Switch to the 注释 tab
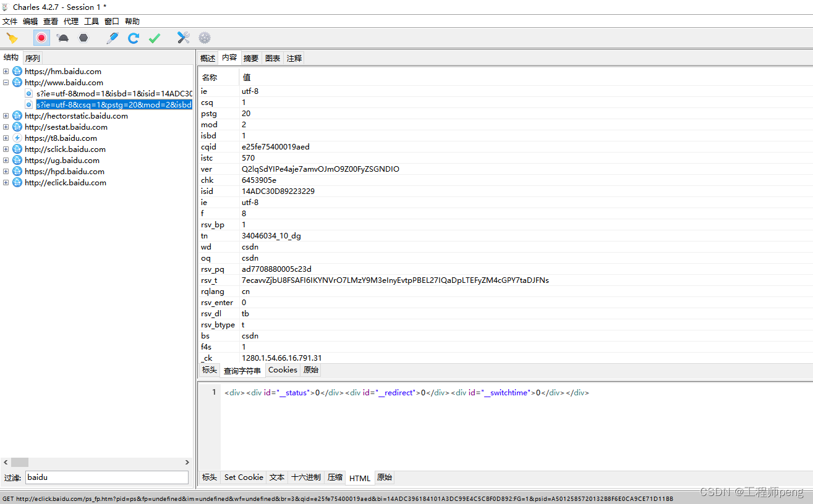 (x=294, y=58)
